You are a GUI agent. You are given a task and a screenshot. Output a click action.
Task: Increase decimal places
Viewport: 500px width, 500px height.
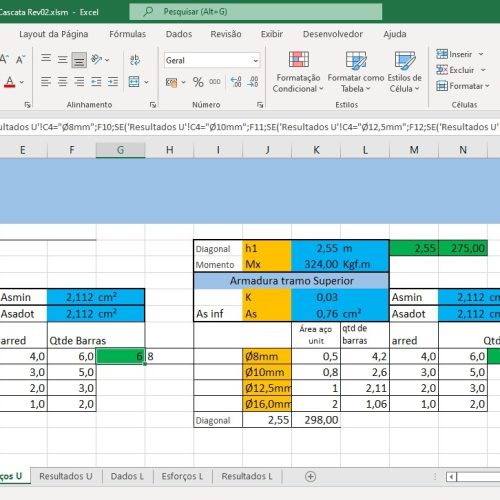236,82
